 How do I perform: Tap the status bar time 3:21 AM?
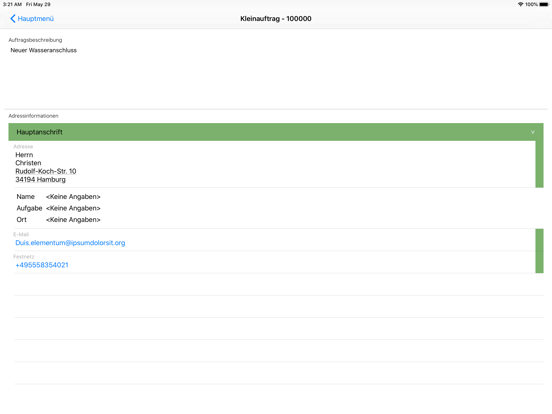click(x=12, y=4)
